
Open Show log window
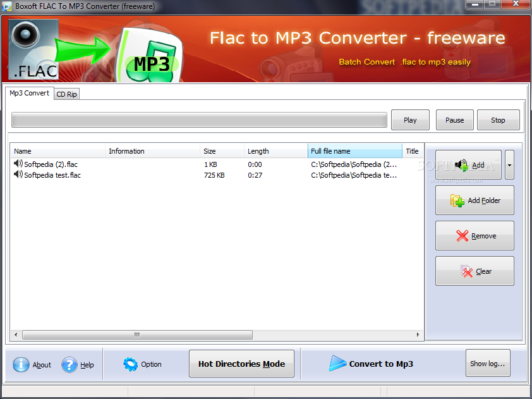(x=488, y=364)
